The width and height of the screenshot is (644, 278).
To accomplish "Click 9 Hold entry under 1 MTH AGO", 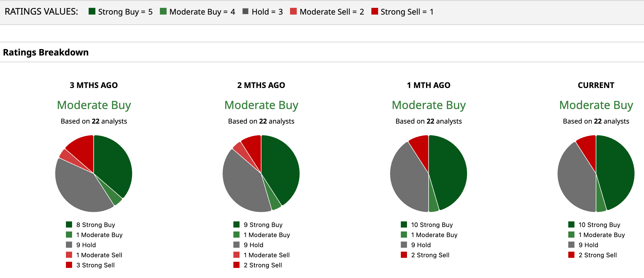I will click(421, 245).
